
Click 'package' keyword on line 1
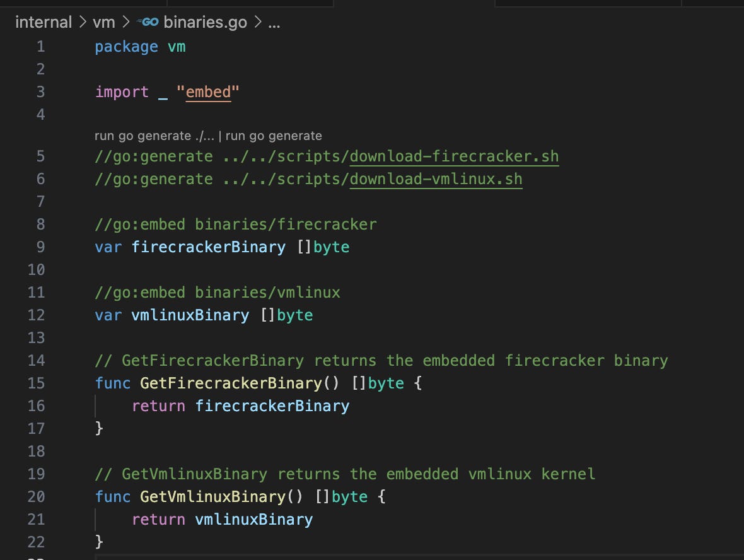coord(126,47)
